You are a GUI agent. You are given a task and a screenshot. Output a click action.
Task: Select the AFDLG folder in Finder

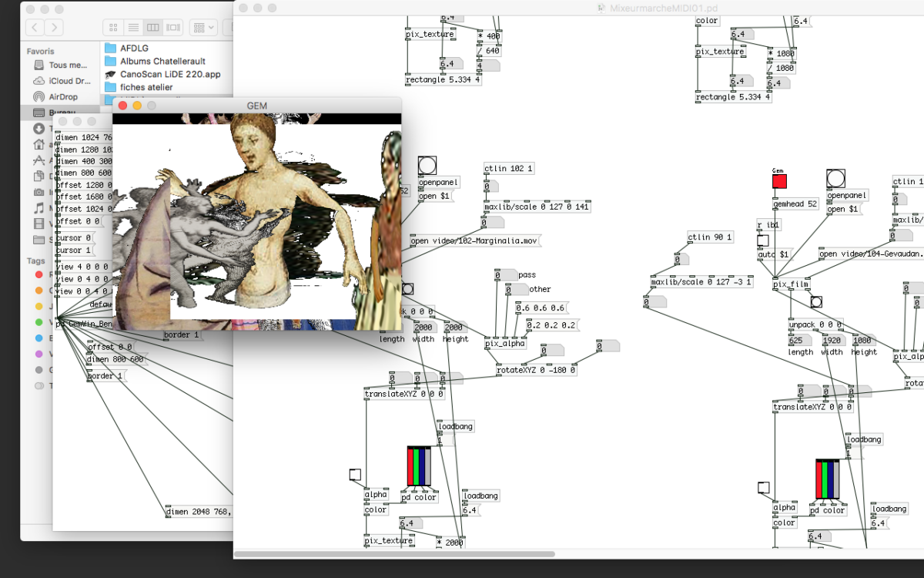126,48
